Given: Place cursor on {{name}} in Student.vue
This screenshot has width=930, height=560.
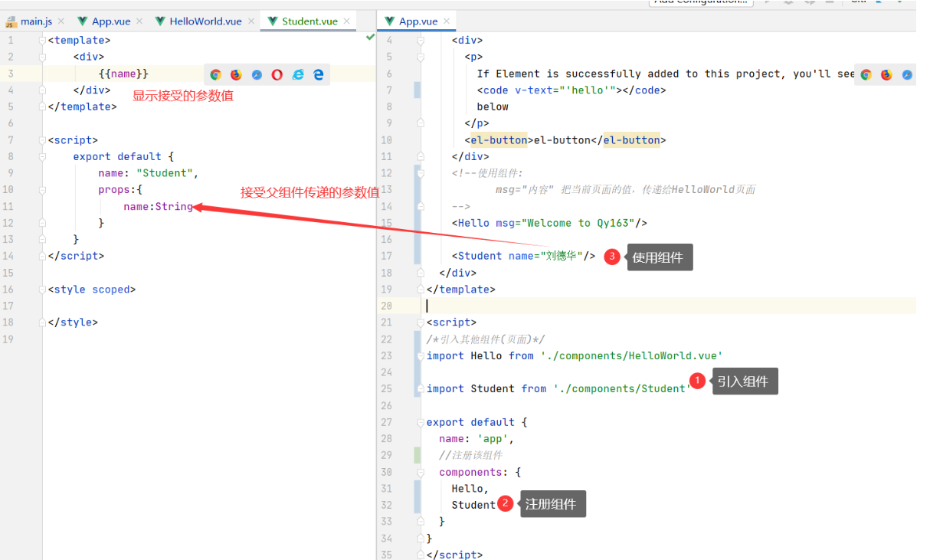Looking at the screenshot, I should (123, 74).
